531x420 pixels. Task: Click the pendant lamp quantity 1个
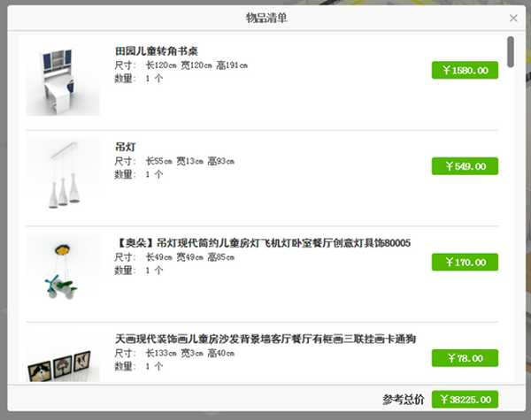point(154,174)
